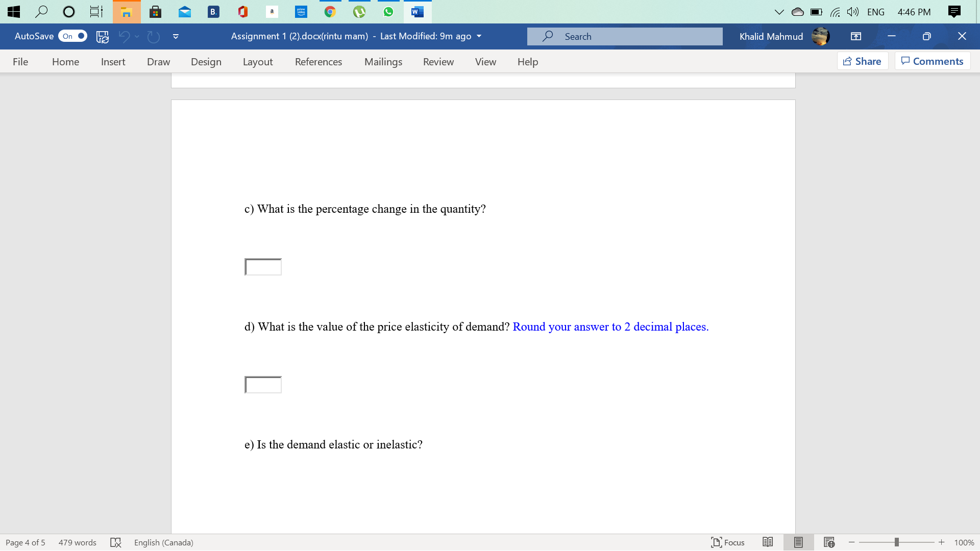Open the Undo history dropdown arrow
Image resolution: width=980 pixels, height=551 pixels.
point(137,36)
